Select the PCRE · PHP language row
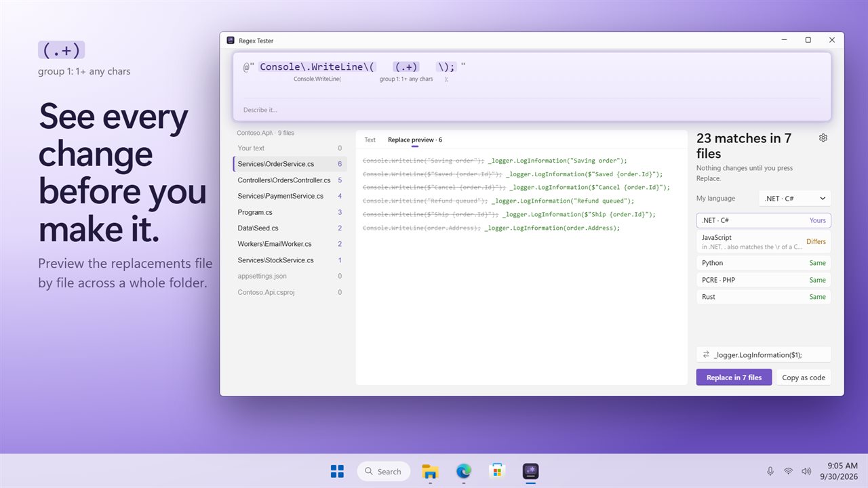This screenshot has width=868, height=488. point(764,280)
